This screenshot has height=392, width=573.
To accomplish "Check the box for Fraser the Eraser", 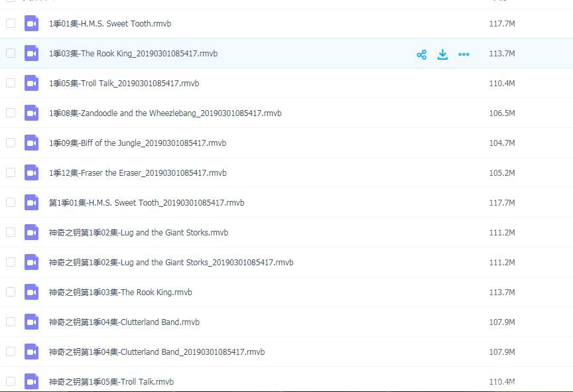I will pos(11,173).
